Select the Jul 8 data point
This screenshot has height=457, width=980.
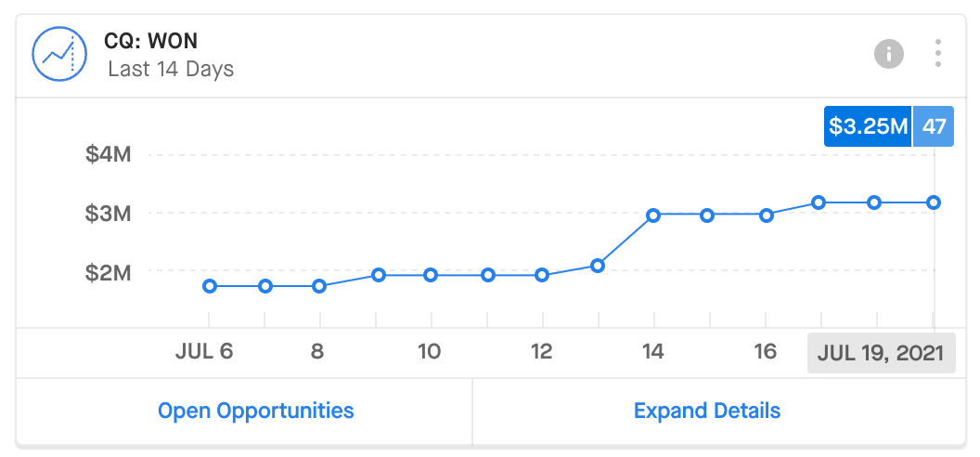coord(318,286)
